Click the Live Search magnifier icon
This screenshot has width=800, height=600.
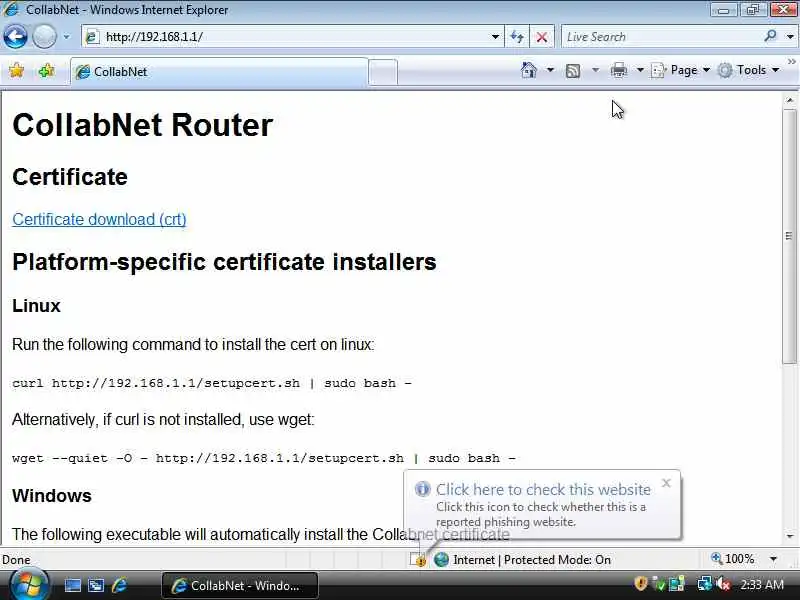click(x=770, y=36)
